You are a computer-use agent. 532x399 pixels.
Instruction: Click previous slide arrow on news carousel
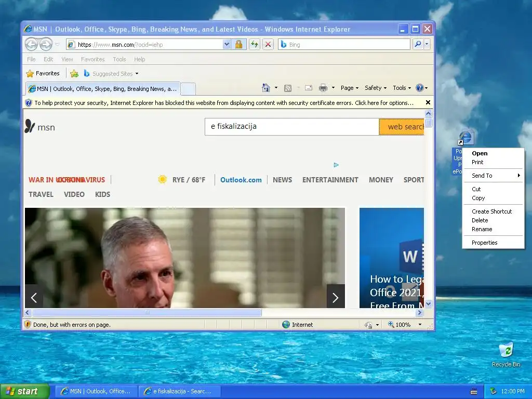[x=34, y=298]
